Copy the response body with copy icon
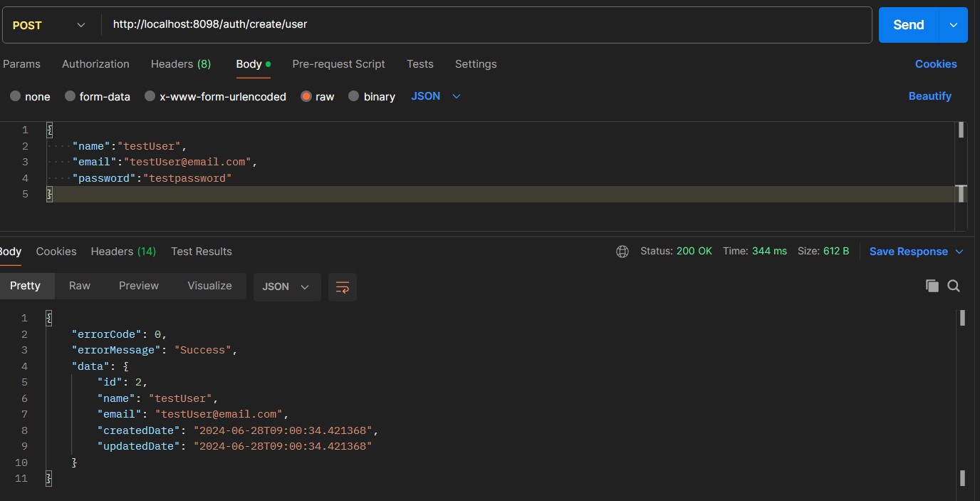Viewport: 980px width, 501px height. pyautogui.click(x=932, y=286)
